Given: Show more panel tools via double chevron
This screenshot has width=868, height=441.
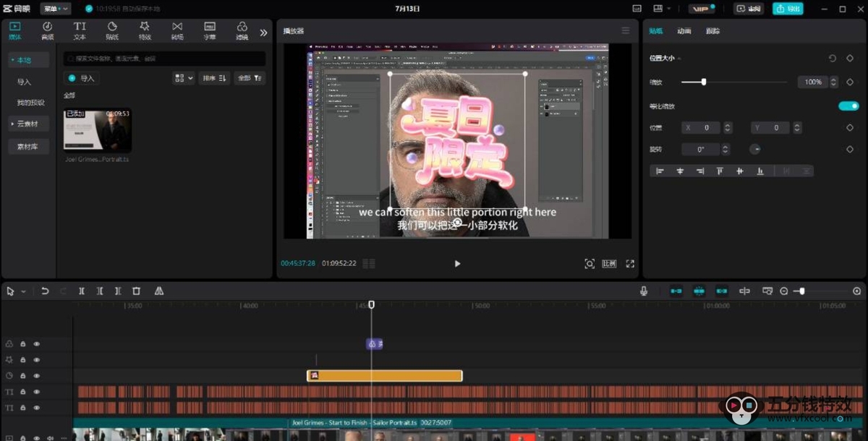Looking at the screenshot, I should 263,32.
